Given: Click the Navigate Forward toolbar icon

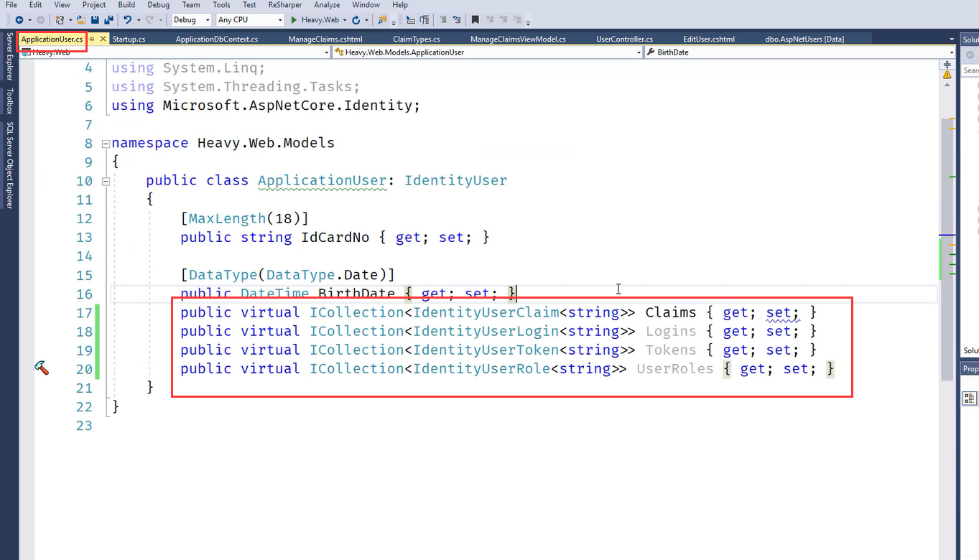Looking at the screenshot, I should (x=40, y=20).
